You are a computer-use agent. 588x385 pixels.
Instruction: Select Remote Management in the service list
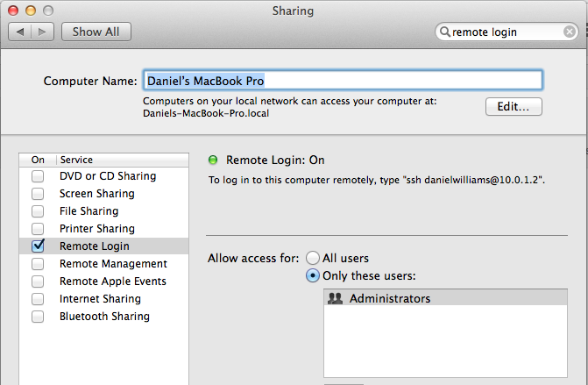113,264
